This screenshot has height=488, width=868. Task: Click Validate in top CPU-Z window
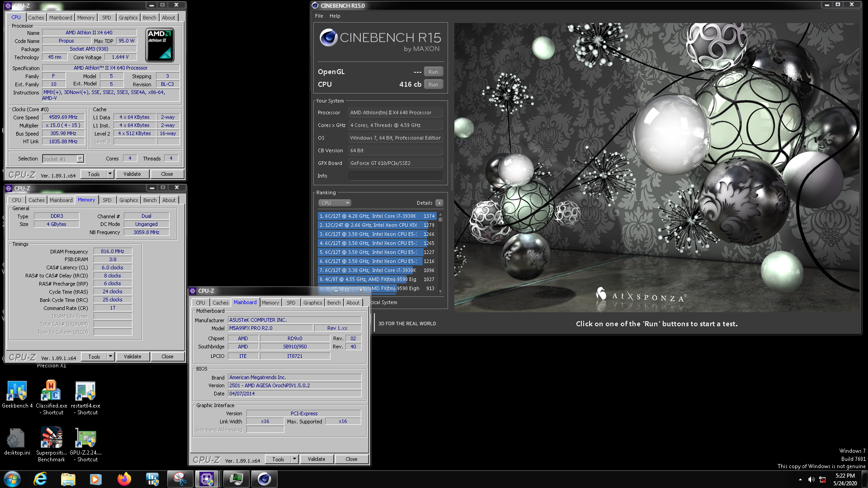(x=132, y=174)
